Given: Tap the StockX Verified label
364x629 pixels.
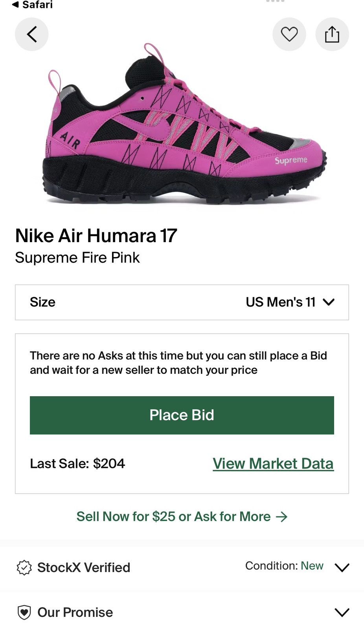Looking at the screenshot, I should (84, 567).
